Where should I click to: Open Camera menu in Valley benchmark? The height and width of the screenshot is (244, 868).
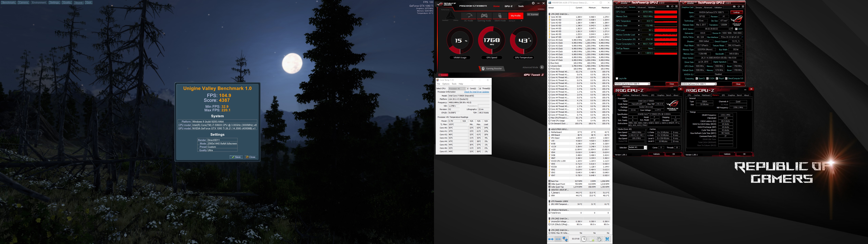click(23, 2)
